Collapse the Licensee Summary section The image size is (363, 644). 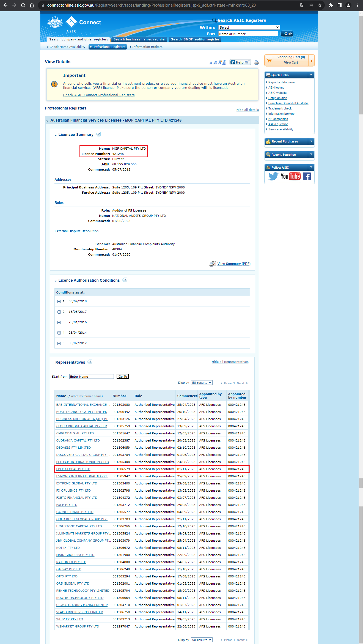(56, 135)
